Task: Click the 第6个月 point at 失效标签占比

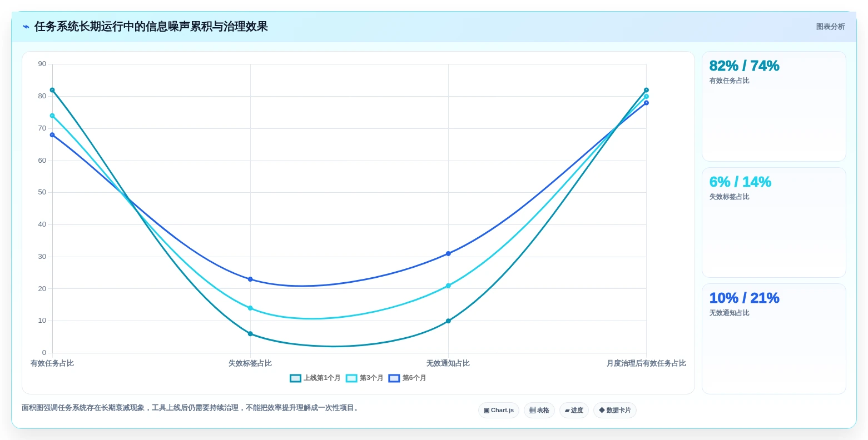Action: coord(250,279)
